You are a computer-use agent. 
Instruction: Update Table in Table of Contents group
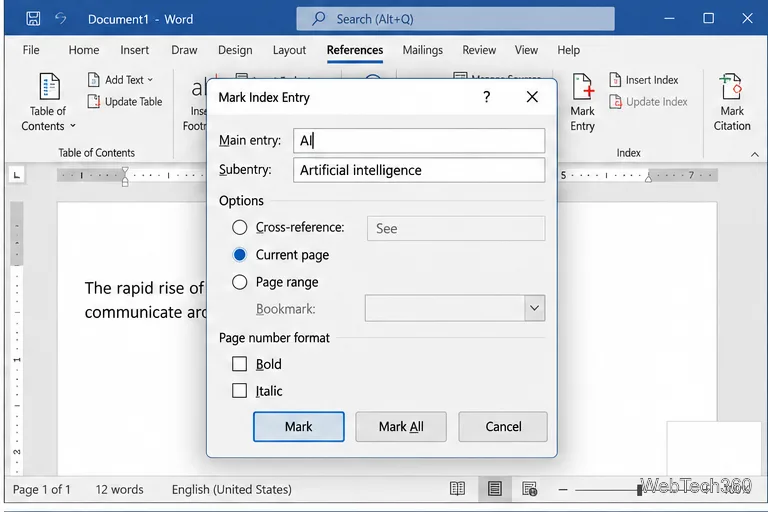tap(125, 101)
